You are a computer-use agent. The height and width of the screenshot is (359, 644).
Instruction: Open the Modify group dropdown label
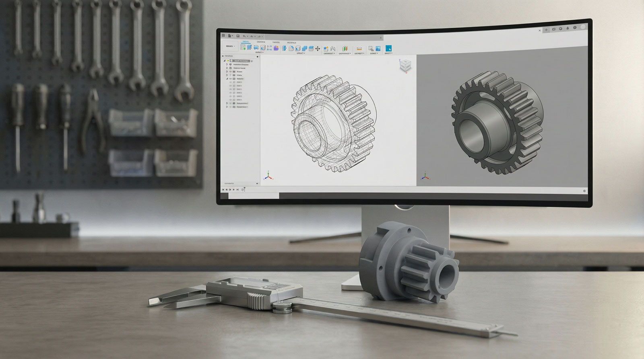pyautogui.click(x=301, y=53)
